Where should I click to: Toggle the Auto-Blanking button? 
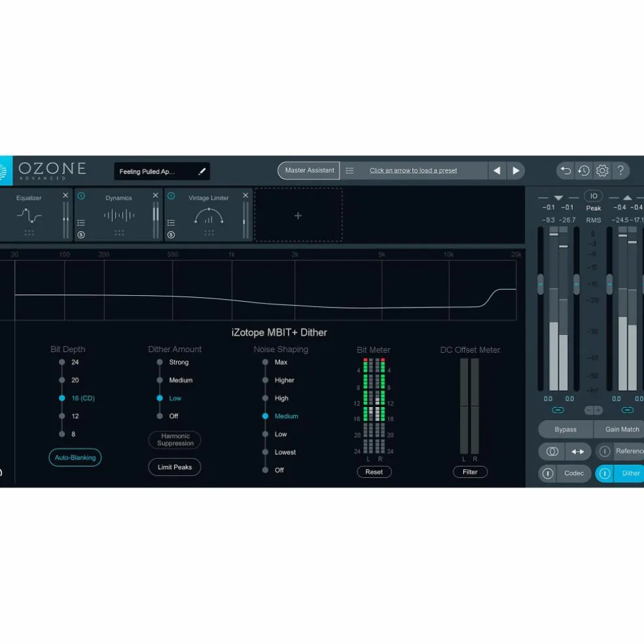pos(75,457)
